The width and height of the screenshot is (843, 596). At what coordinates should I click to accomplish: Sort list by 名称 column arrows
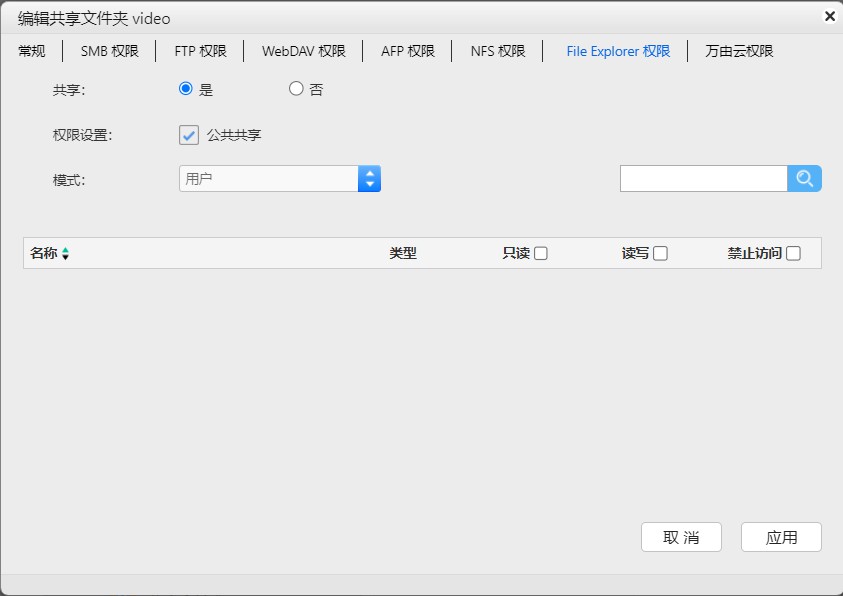(x=65, y=254)
